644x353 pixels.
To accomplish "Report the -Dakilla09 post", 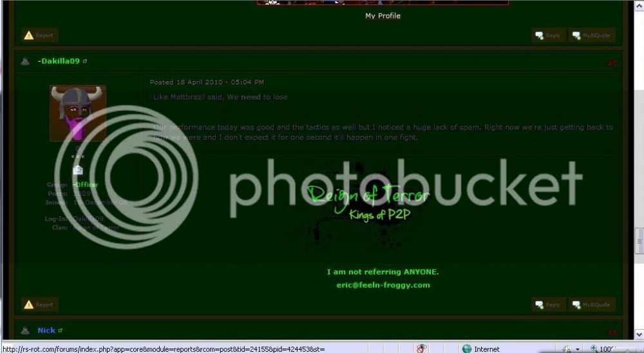I will click(39, 305).
